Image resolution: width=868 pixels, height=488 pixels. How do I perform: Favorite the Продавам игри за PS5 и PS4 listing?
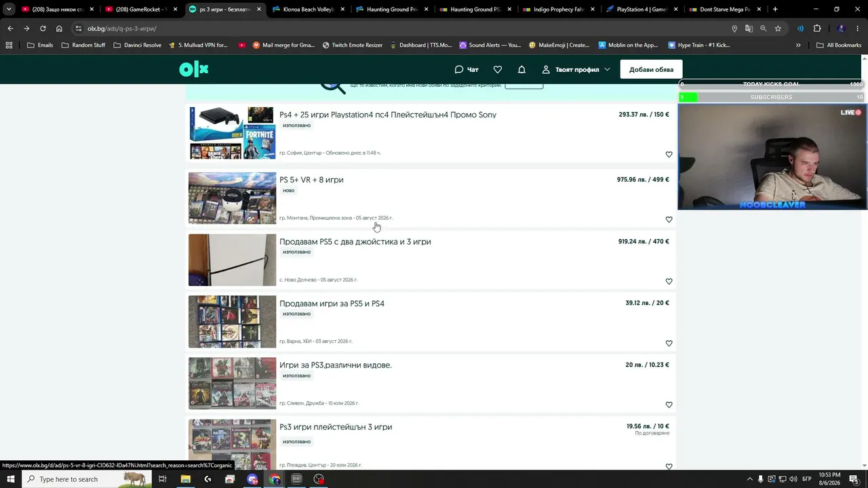(669, 343)
